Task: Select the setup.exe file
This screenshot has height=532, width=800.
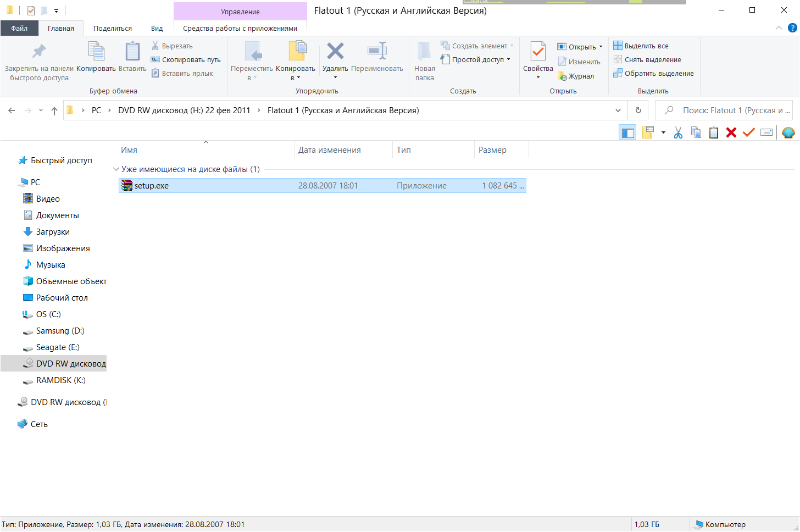Action: coord(323,186)
